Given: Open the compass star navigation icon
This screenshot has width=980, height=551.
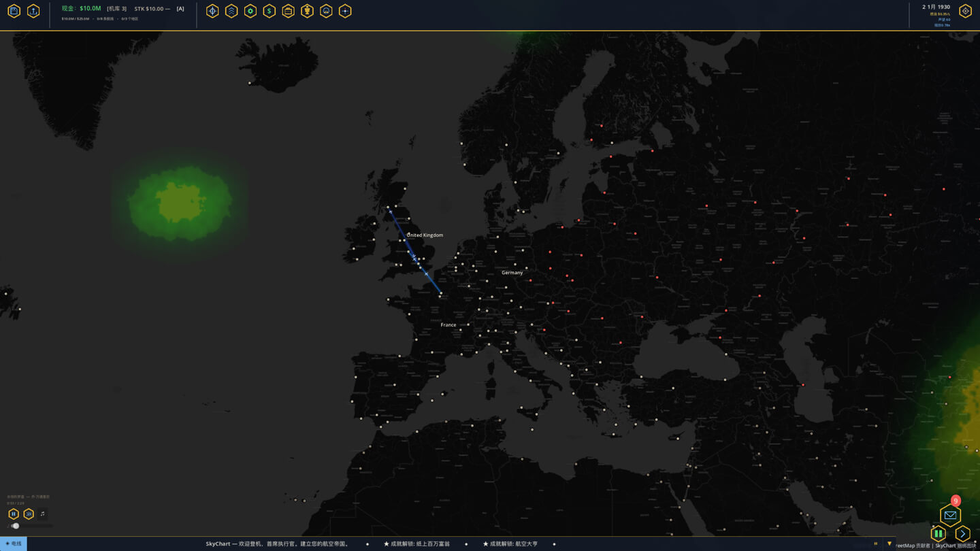Looking at the screenshot, I should tap(345, 11).
